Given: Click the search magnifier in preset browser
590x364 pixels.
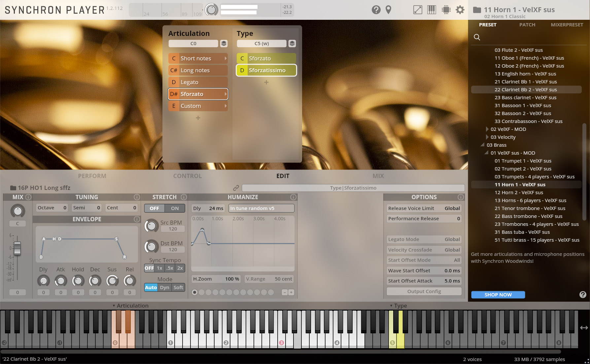Looking at the screenshot, I should click(x=477, y=37).
